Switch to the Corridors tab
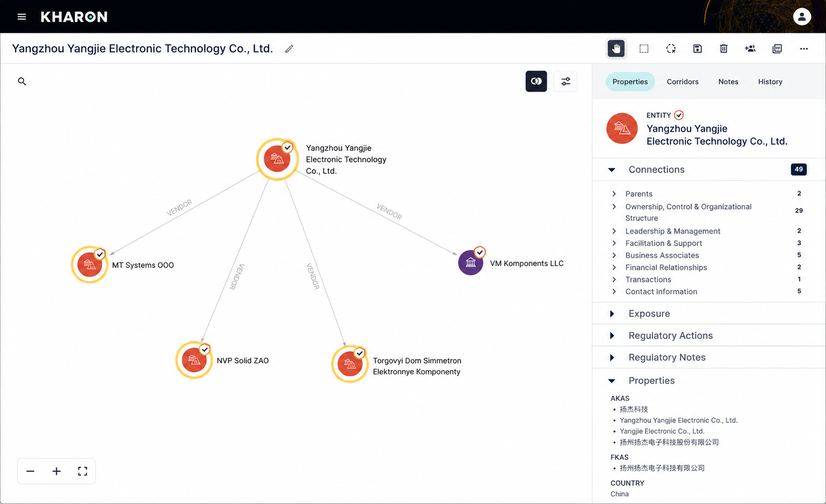This screenshot has height=504, width=826. [x=682, y=82]
